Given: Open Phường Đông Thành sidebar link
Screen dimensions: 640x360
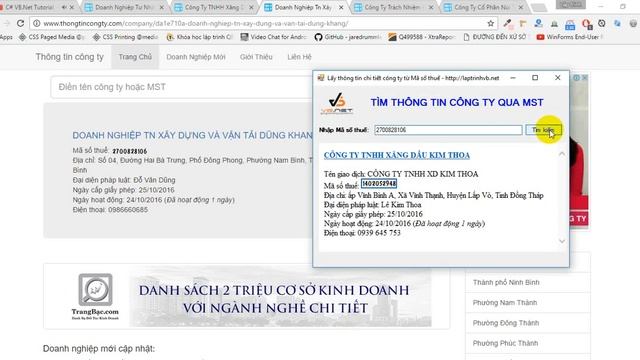Looking at the screenshot, I should click(506, 323).
